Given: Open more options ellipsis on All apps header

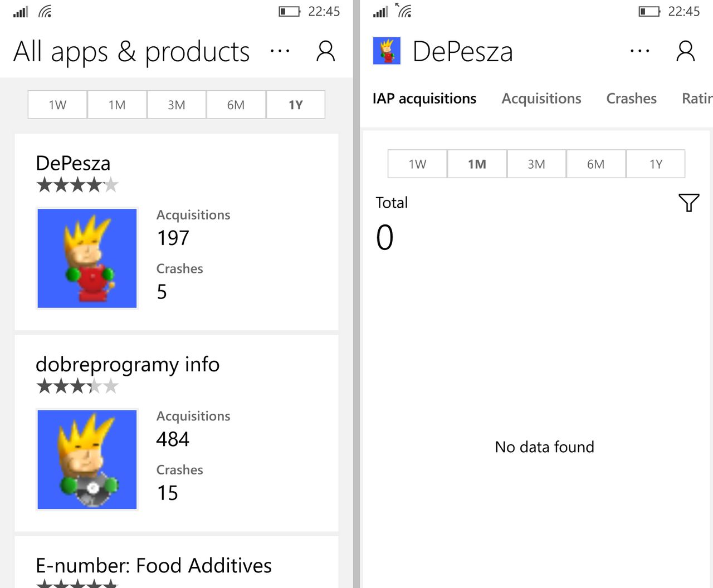Looking at the screenshot, I should (x=280, y=51).
